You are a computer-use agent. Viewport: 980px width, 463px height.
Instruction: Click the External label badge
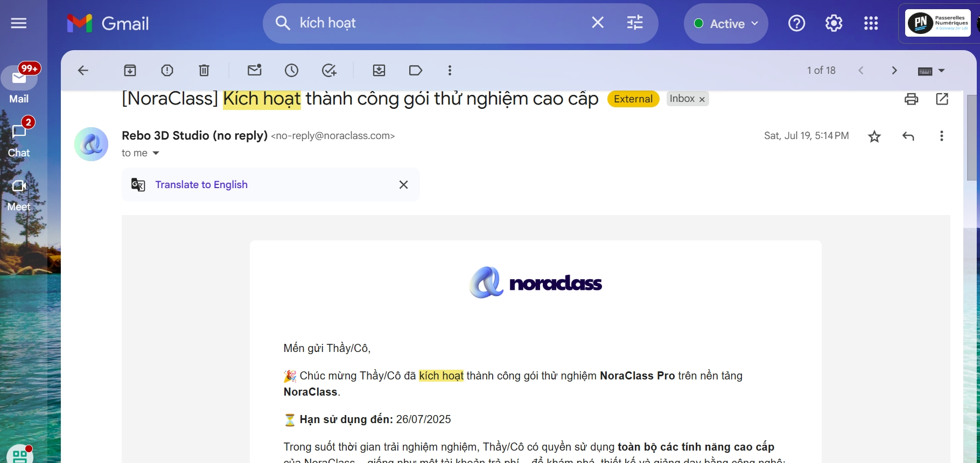(633, 99)
